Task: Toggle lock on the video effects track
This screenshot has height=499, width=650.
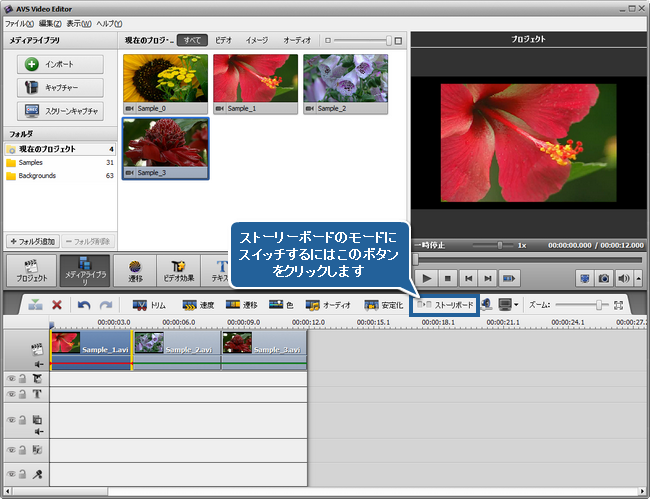Action: [22, 379]
